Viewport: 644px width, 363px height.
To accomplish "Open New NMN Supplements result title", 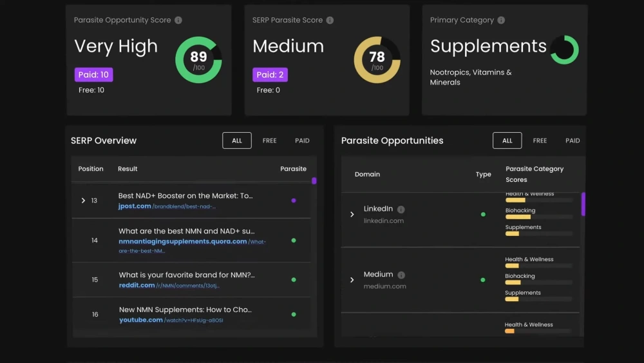I will [x=185, y=309].
